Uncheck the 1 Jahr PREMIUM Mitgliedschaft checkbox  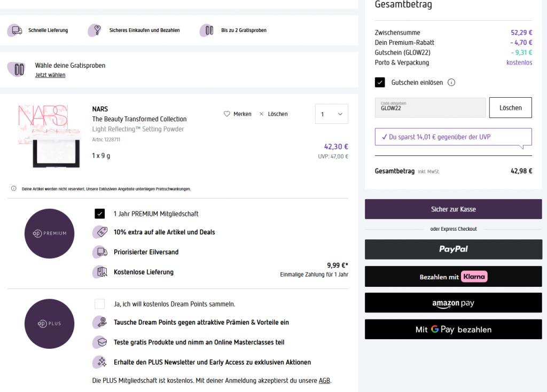(x=99, y=214)
